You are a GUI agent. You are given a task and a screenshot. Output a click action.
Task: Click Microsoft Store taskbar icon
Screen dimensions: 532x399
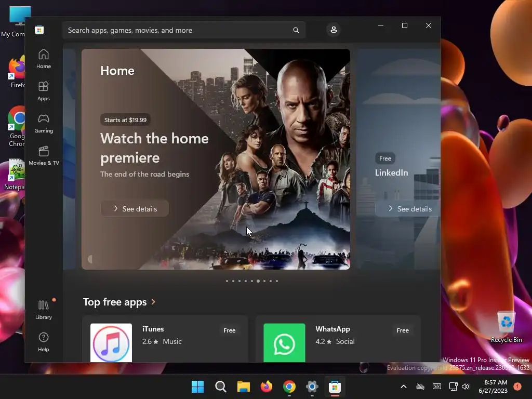pyautogui.click(x=335, y=387)
